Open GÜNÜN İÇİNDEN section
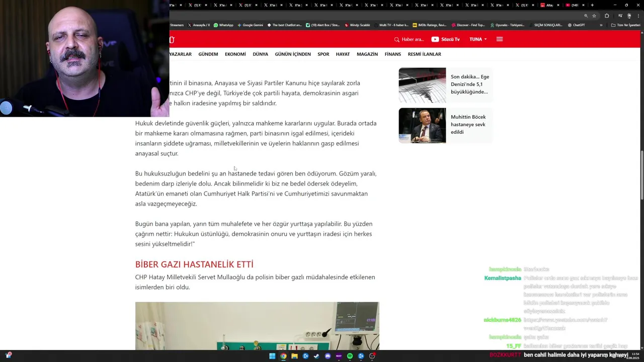644x362 pixels. pos(293,54)
